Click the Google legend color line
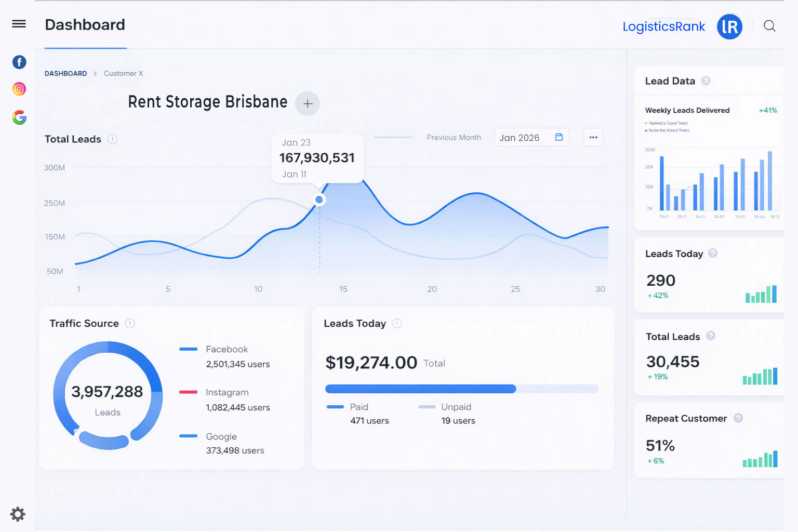 point(188,436)
